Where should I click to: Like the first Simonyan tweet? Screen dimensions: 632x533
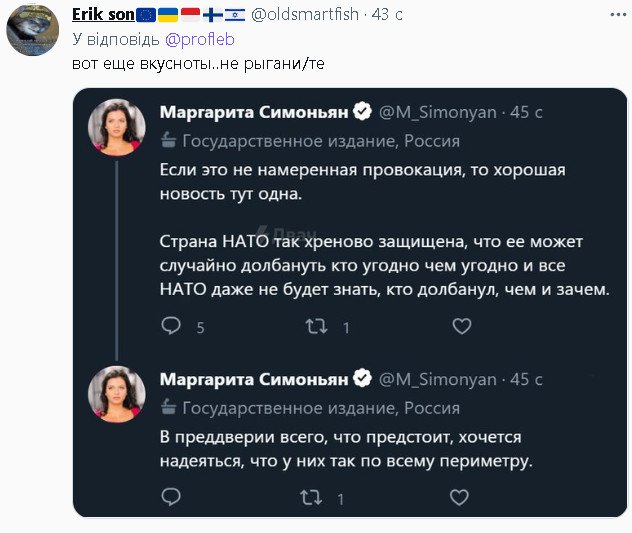[x=461, y=326]
